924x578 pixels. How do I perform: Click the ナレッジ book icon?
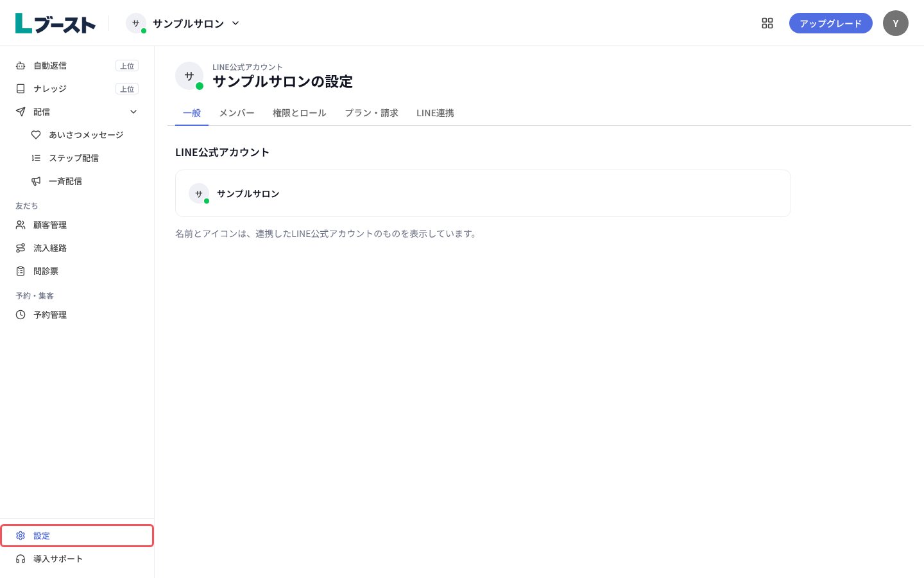click(21, 89)
